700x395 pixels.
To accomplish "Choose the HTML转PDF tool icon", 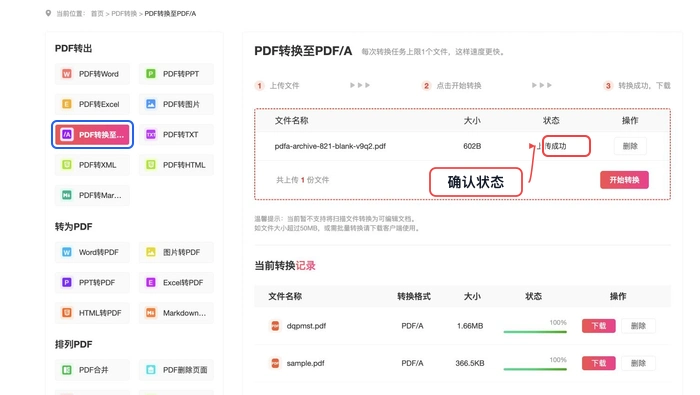I will pos(67,313).
